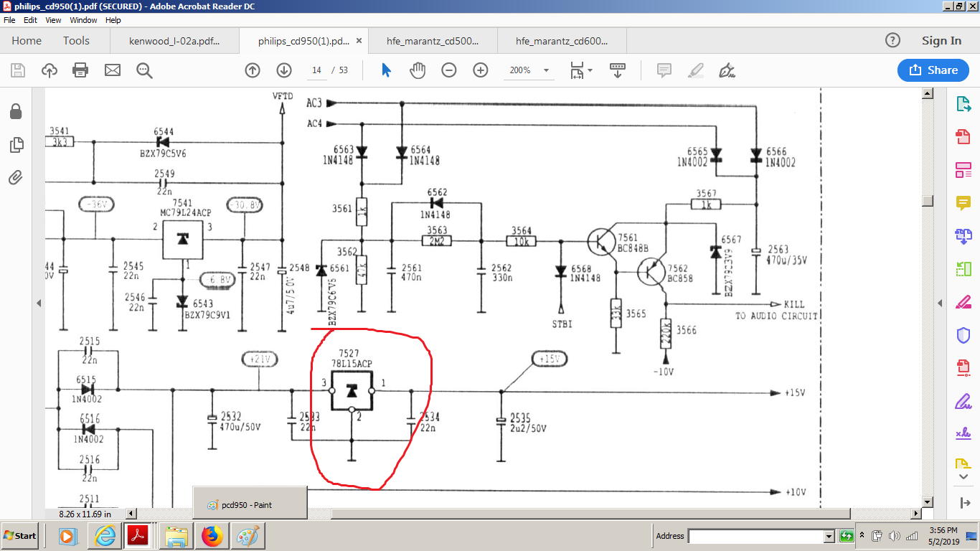Image resolution: width=980 pixels, height=551 pixels.
Task: Add a sticky note comment icon
Action: click(664, 70)
